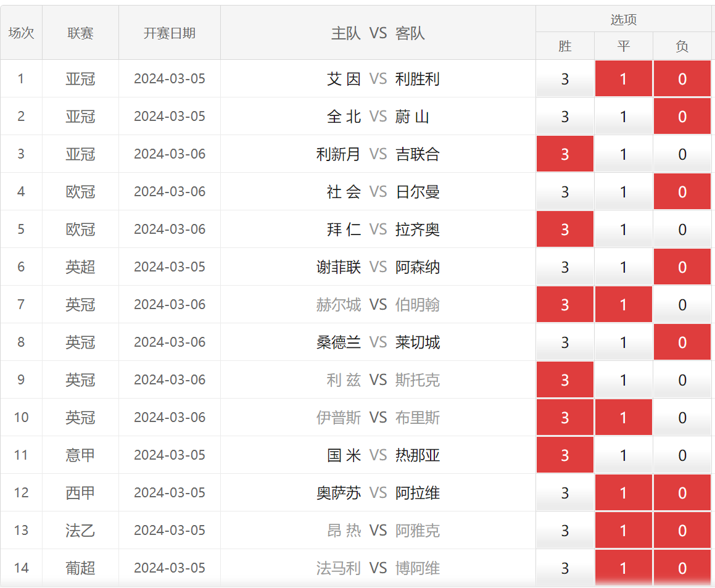Select loss option 0 for 拜仁 VS 拉齐奥
715x588 pixels.
(x=682, y=229)
